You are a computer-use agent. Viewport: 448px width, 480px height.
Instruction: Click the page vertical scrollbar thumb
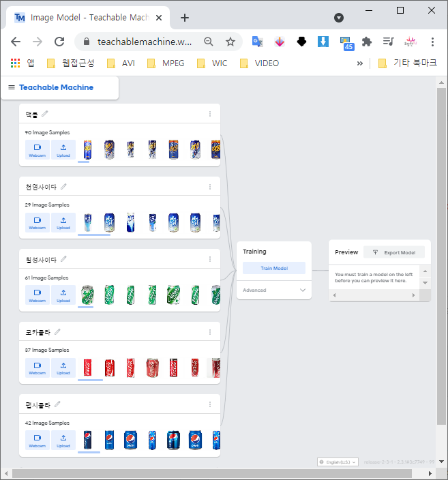point(441,256)
